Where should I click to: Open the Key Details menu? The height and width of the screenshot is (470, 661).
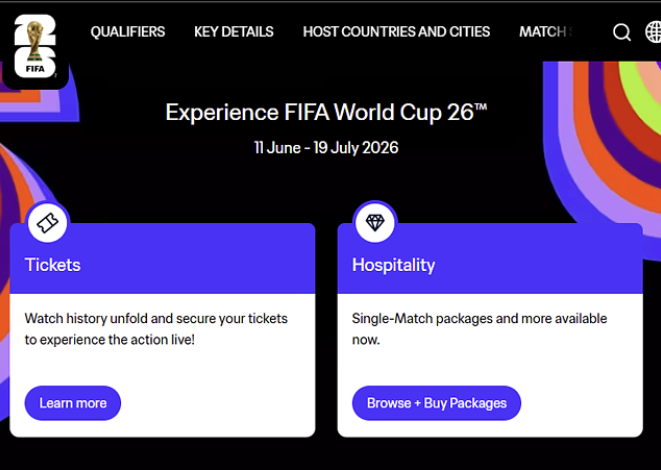point(233,32)
